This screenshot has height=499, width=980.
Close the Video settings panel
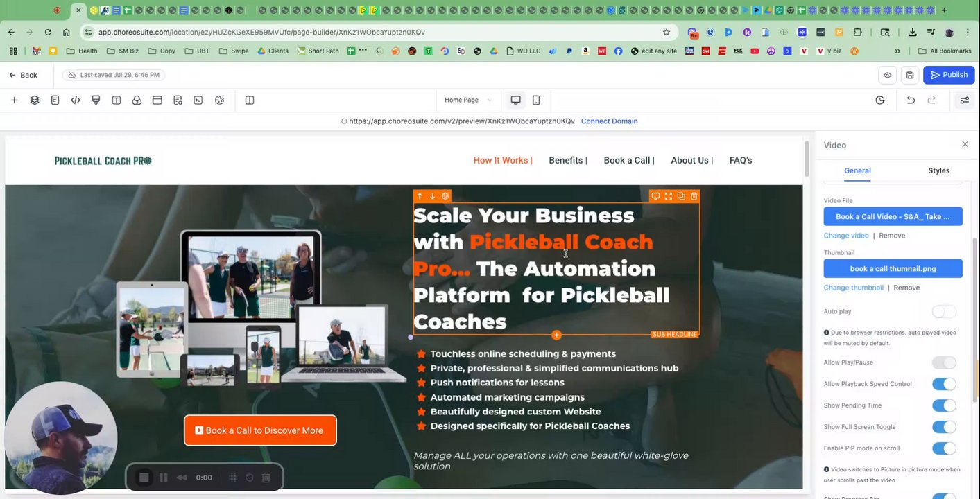coord(965,144)
